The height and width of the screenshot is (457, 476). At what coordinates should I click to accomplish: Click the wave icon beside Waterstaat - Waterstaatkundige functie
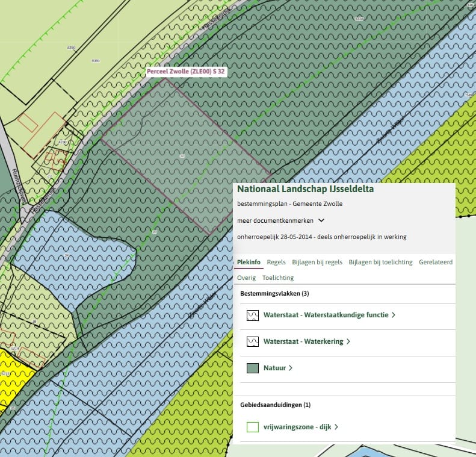[253, 315]
